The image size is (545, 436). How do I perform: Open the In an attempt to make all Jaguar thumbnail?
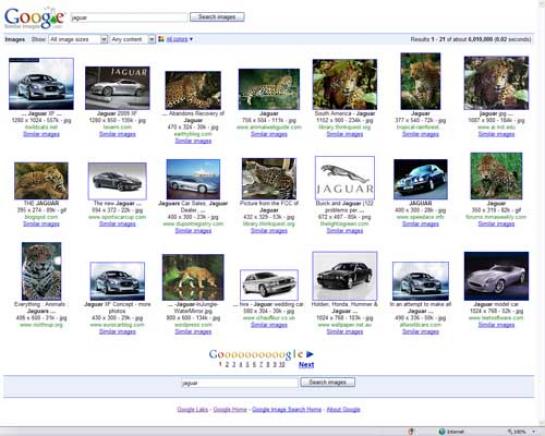click(421, 281)
